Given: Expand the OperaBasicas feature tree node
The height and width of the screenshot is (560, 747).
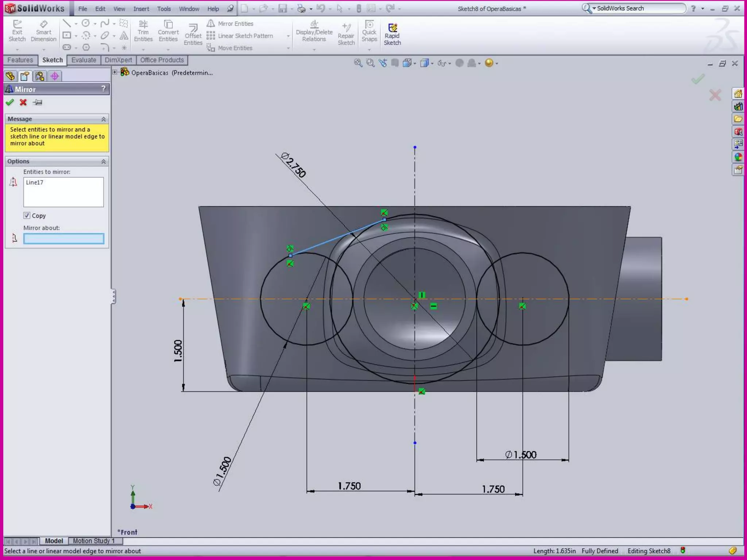Looking at the screenshot, I should tap(115, 72).
